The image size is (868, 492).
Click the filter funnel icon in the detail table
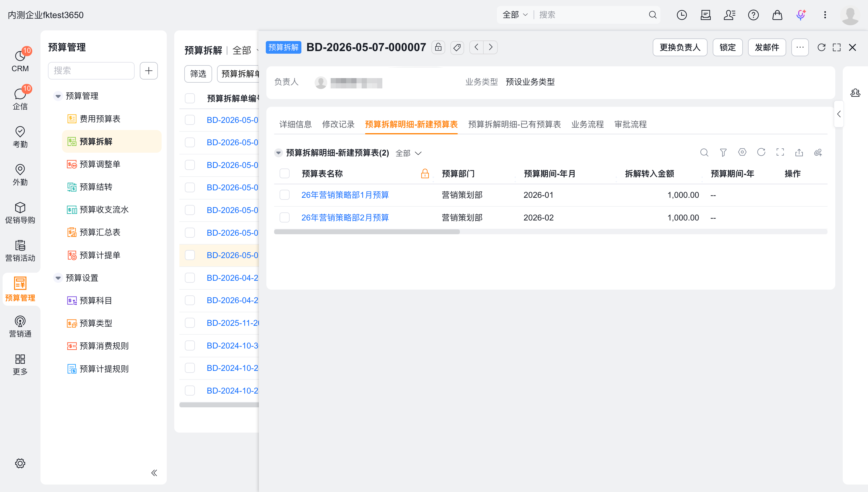point(723,152)
